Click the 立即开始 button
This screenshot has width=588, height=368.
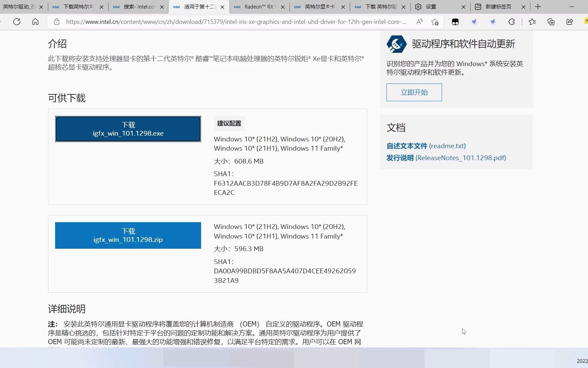click(414, 92)
